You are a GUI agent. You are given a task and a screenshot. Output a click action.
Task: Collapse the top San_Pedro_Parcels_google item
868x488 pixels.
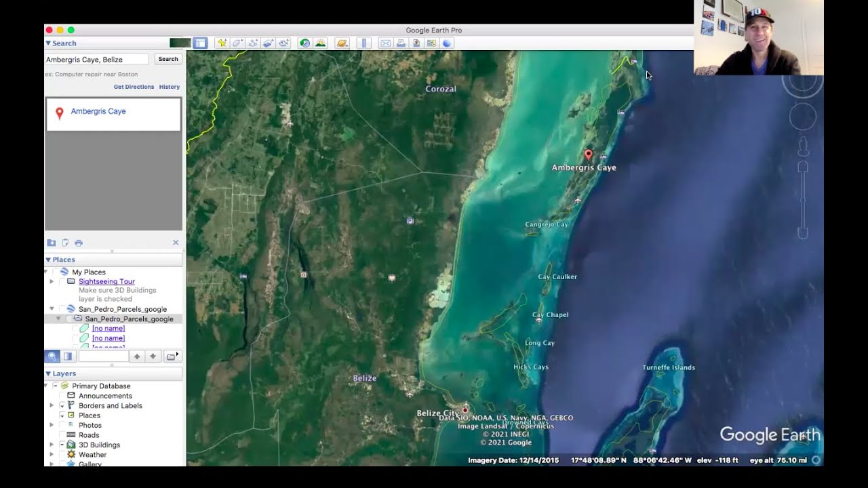[x=52, y=309]
